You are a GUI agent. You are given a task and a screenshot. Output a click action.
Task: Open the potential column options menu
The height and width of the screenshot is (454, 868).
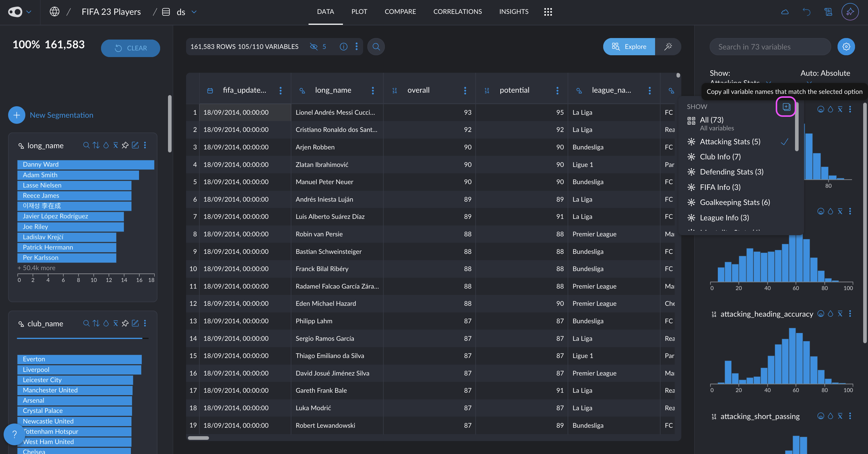tap(557, 90)
